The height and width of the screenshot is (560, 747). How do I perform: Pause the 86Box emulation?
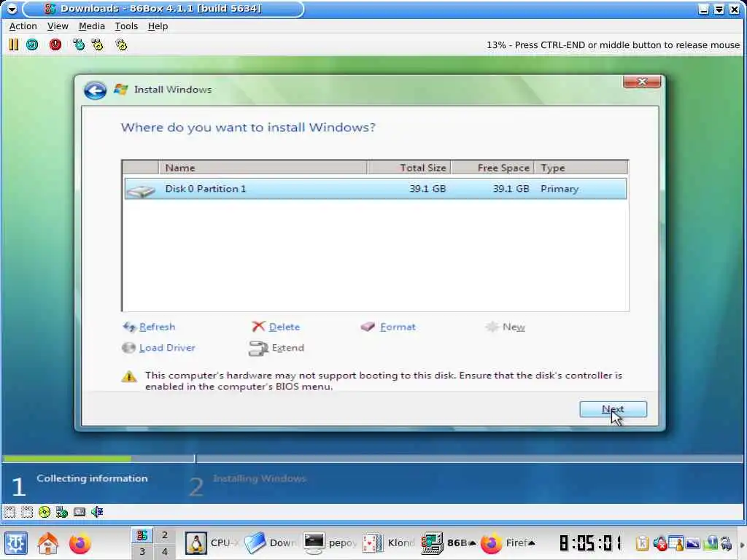[x=13, y=44]
